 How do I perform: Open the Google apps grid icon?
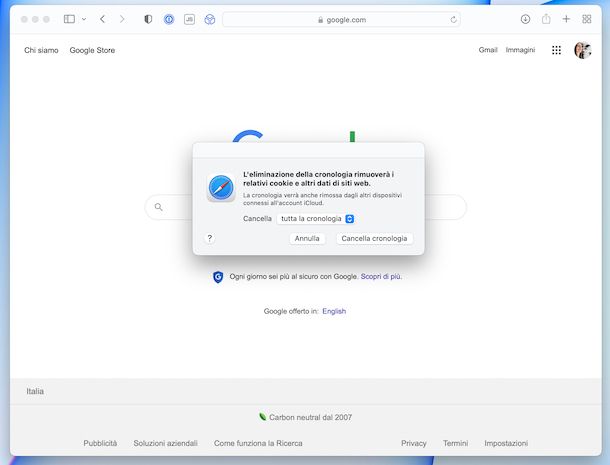point(556,50)
